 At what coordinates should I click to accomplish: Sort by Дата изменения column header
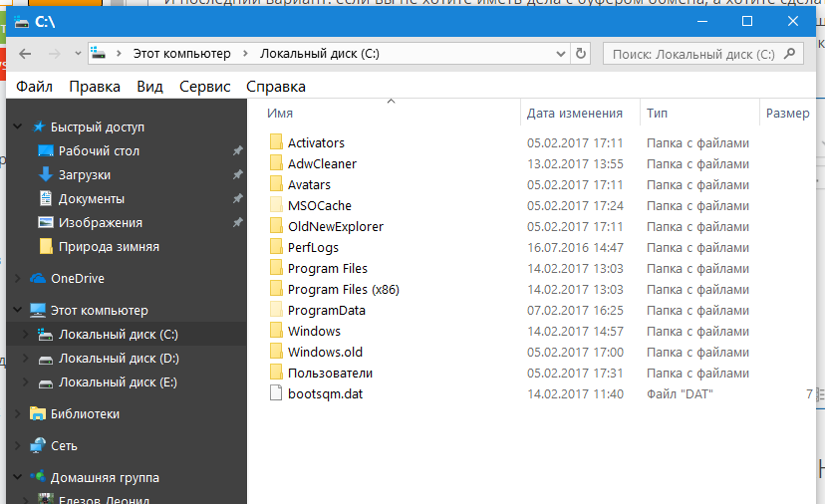(575, 114)
